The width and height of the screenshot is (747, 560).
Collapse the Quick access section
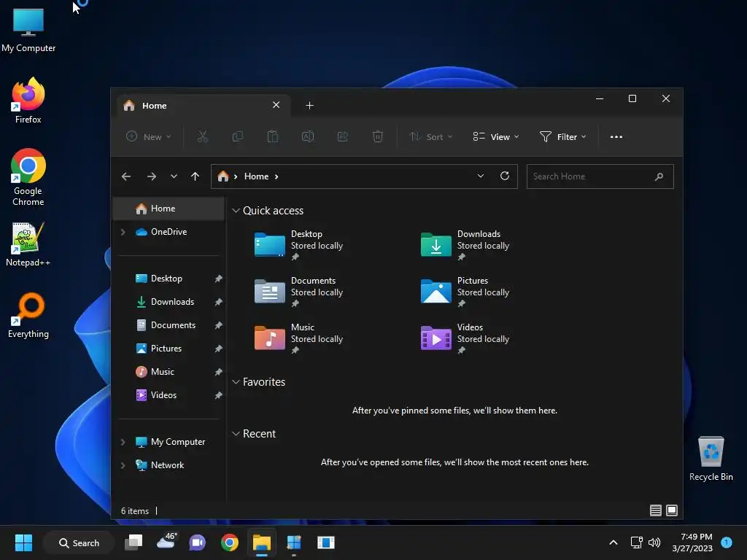236,211
